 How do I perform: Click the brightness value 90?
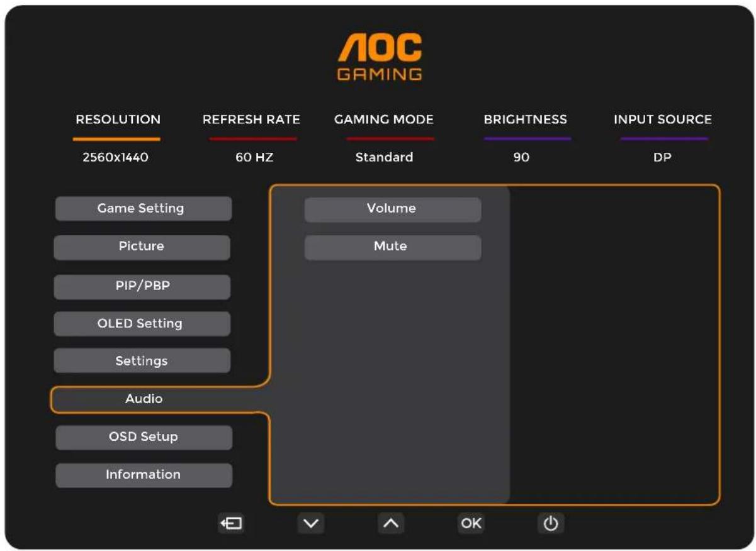[521, 158]
